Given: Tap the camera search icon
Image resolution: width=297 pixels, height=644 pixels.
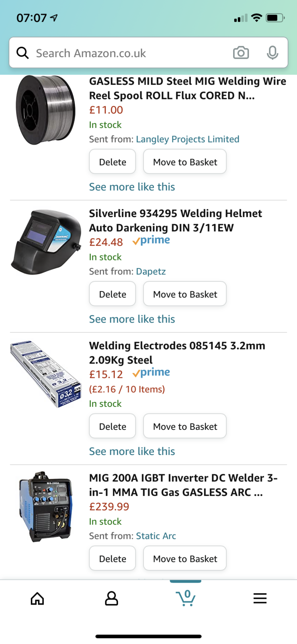Looking at the screenshot, I should tap(241, 53).
